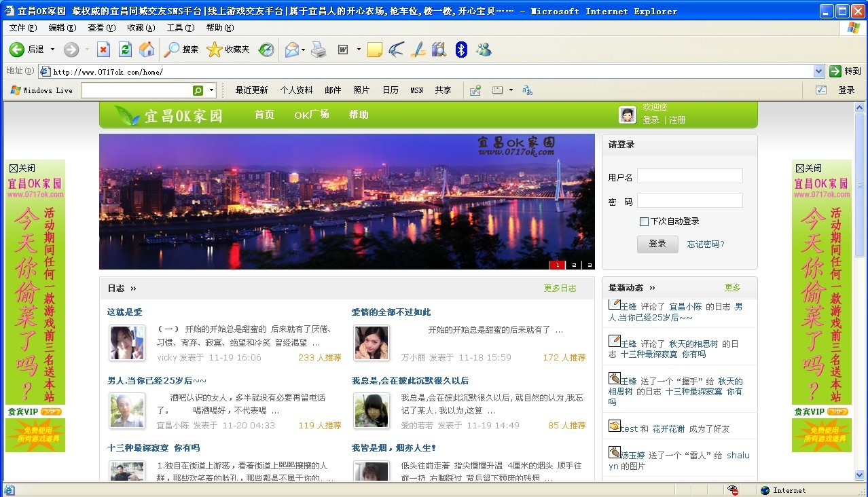
Task: Go to the browser Home page icon
Action: click(x=147, y=50)
